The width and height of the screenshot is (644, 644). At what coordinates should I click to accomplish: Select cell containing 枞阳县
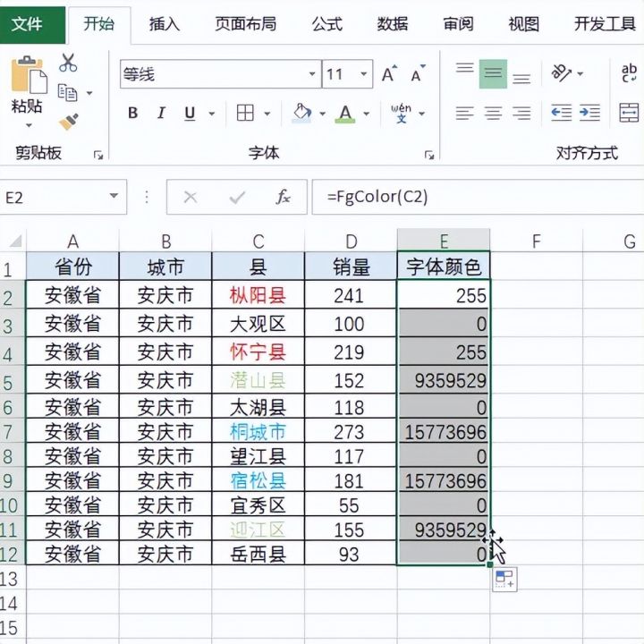coord(258,295)
